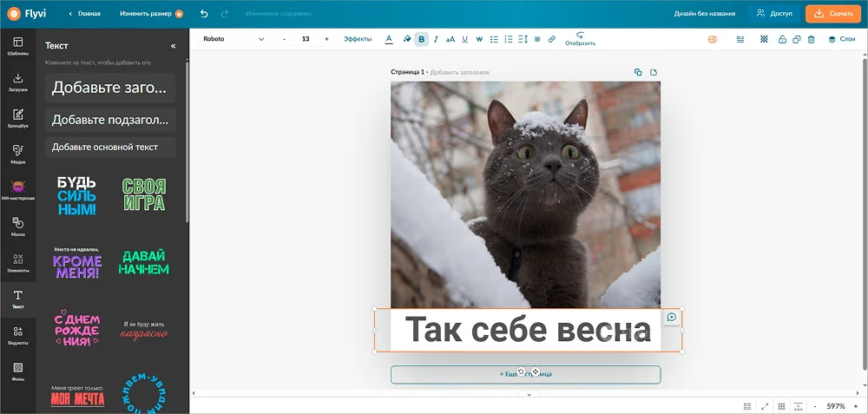The width and height of the screenshot is (868, 414).
Task: Click the lock icon in the toolbar
Action: pyautogui.click(x=782, y=39)
